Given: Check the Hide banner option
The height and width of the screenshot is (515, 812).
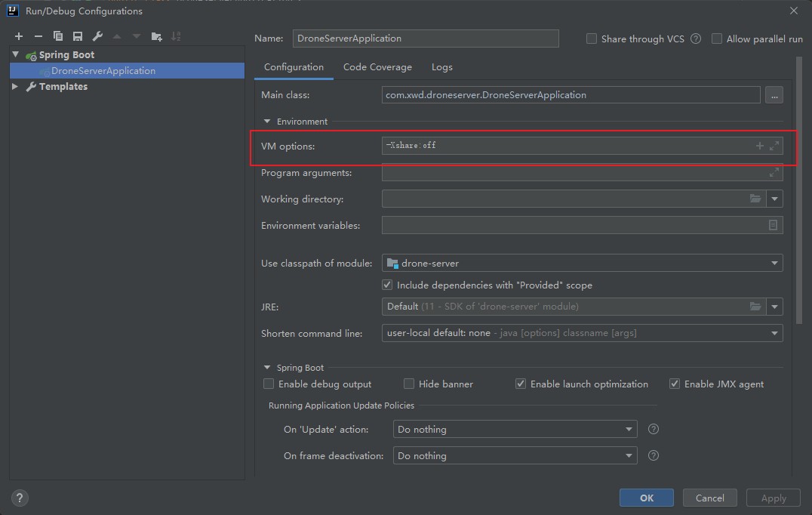Looking at the screenshot, I should (409, 384).
